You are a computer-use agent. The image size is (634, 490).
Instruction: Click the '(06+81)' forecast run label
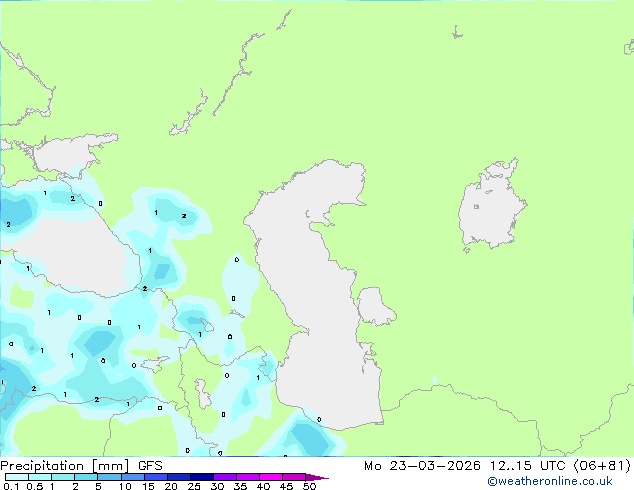(602, 466)
